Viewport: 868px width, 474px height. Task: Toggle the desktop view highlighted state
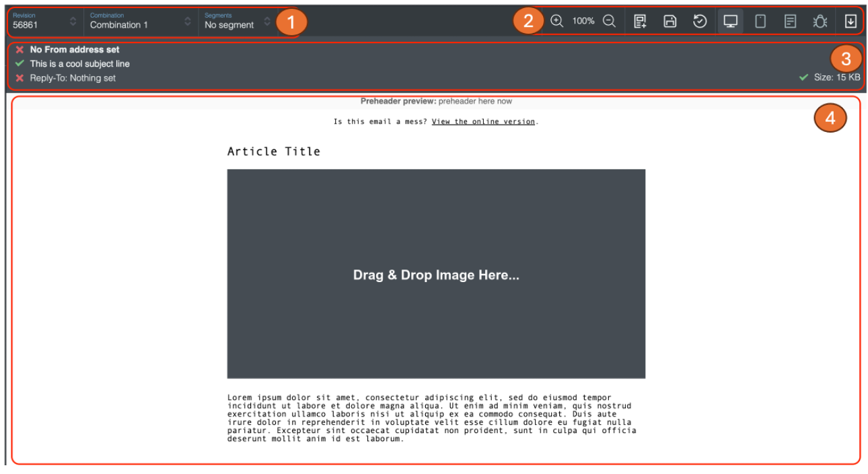point(731,21)
